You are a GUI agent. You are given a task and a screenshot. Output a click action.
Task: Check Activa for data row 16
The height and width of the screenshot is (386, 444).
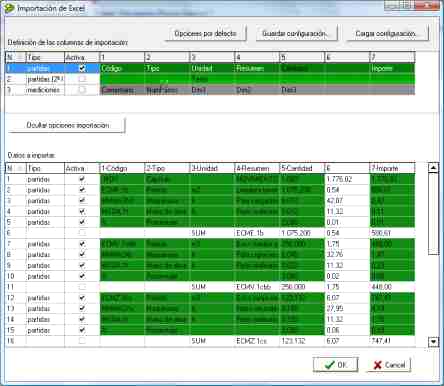[x=82, y=341]
